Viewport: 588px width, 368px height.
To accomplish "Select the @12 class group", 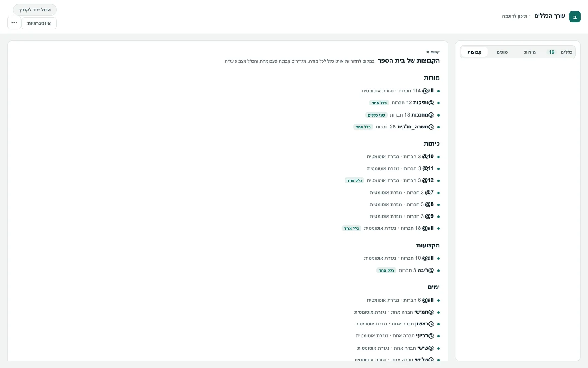I will 392,180.
